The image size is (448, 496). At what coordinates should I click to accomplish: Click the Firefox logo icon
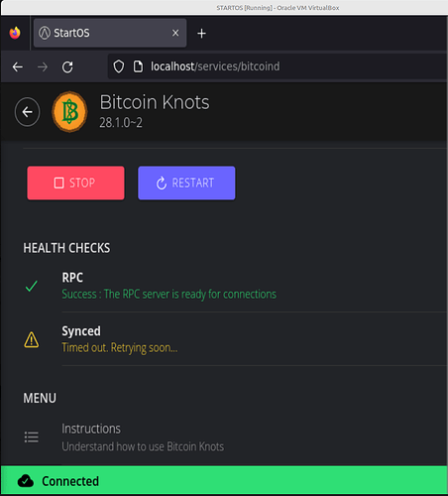click(15, 33)
